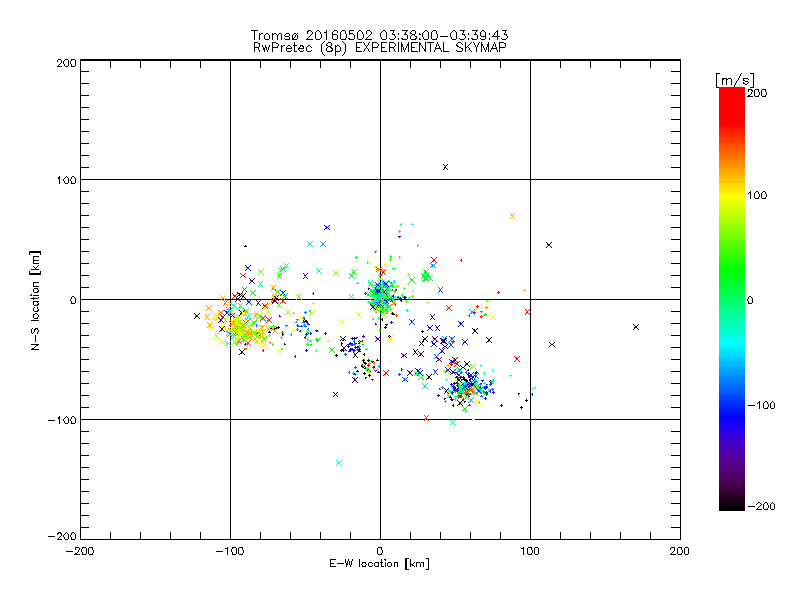This screenshot has height=600, width=800.
Task: Click the '0' label on the colorbar
Action: pyautogui.click(x=750, y=300)
